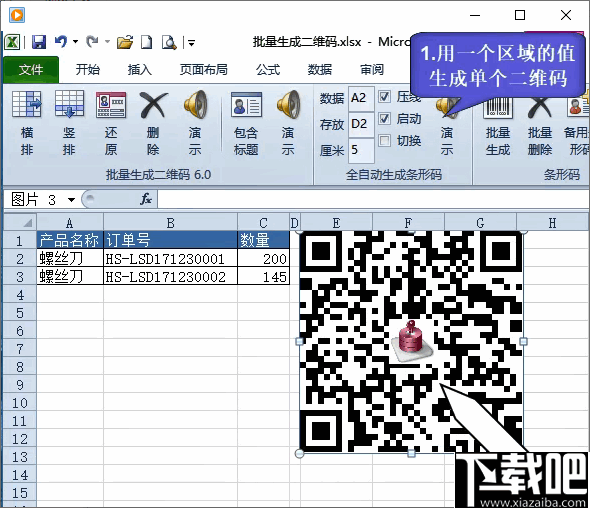Open the Redo history dropdown arrow

pyautogui.click(x=107, y=42)
